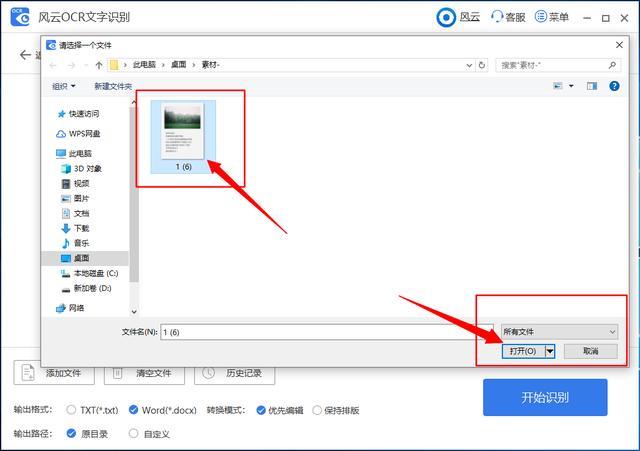
Task: Expand the view options dropdown arrow
Action: coord(571,86)
